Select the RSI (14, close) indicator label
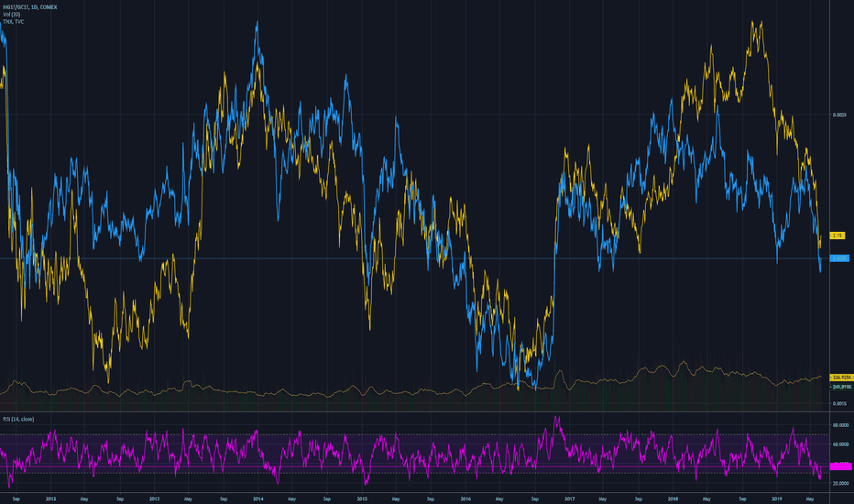This screenshot has height=504, width=854. (18, 419)
